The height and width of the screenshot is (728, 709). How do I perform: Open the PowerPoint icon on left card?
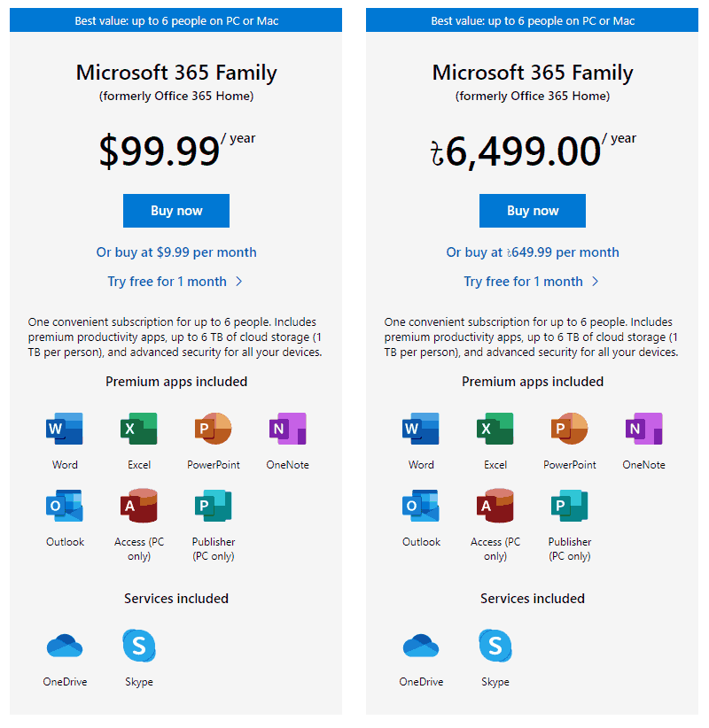point(213,428)
